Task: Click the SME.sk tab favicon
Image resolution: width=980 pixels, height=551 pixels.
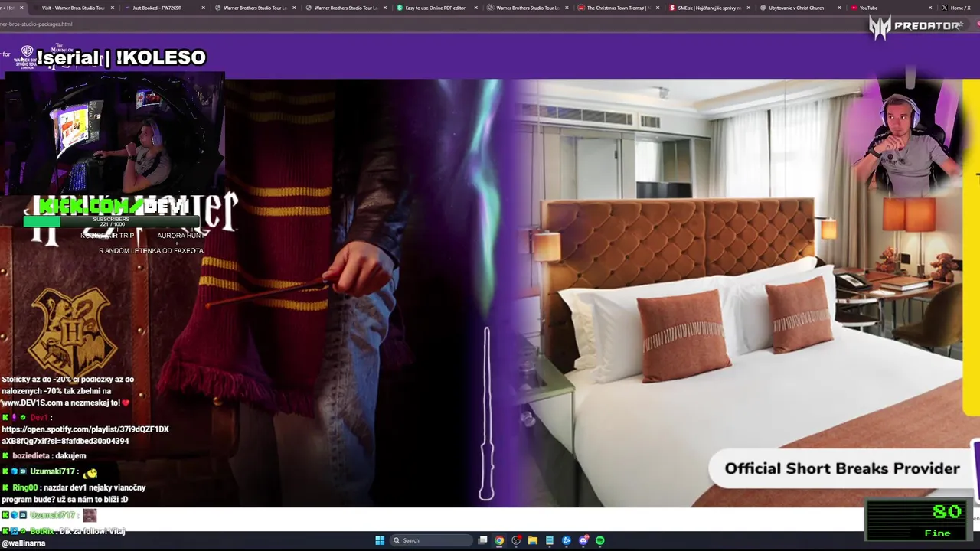Action: (671, 8)
